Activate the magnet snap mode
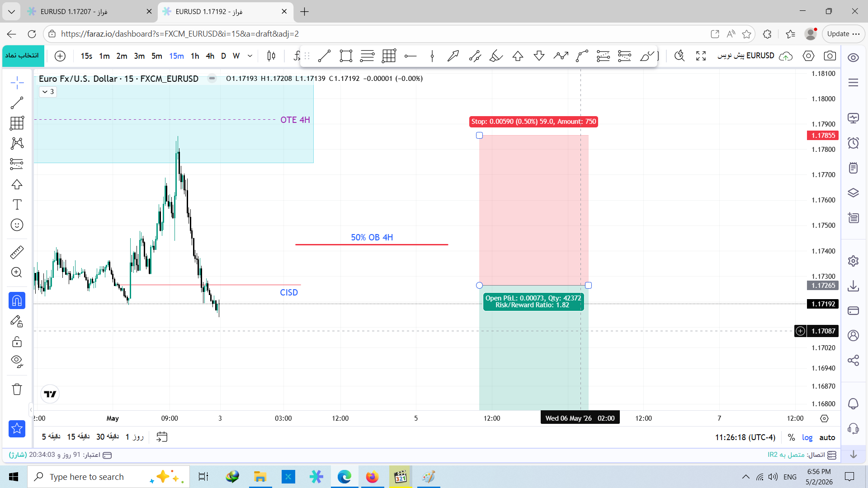868x488 pixels. [17, 300]
